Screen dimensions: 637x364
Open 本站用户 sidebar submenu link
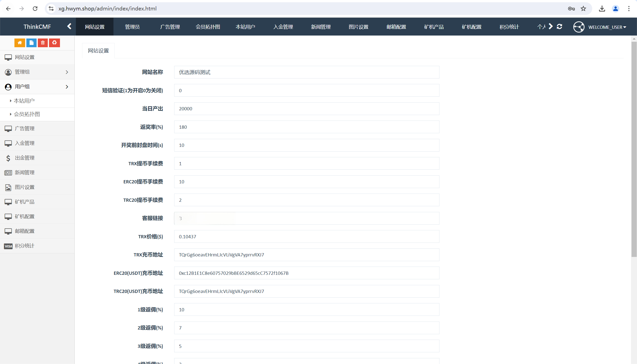(x=24, y=101)
